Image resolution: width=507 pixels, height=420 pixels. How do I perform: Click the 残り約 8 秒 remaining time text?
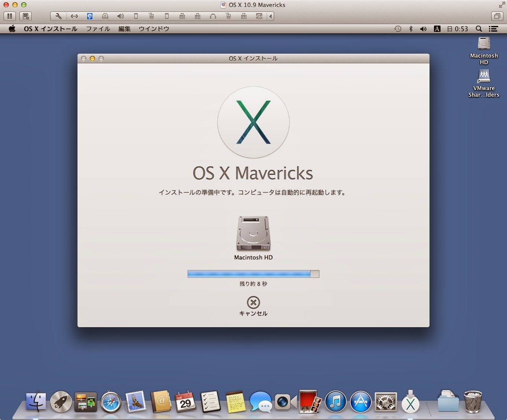coord(253,284)
